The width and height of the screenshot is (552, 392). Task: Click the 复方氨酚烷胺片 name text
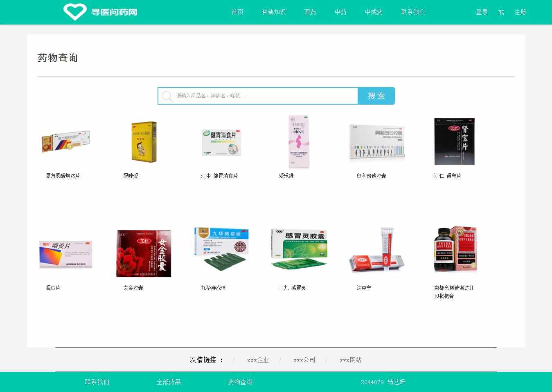(63, 176)
